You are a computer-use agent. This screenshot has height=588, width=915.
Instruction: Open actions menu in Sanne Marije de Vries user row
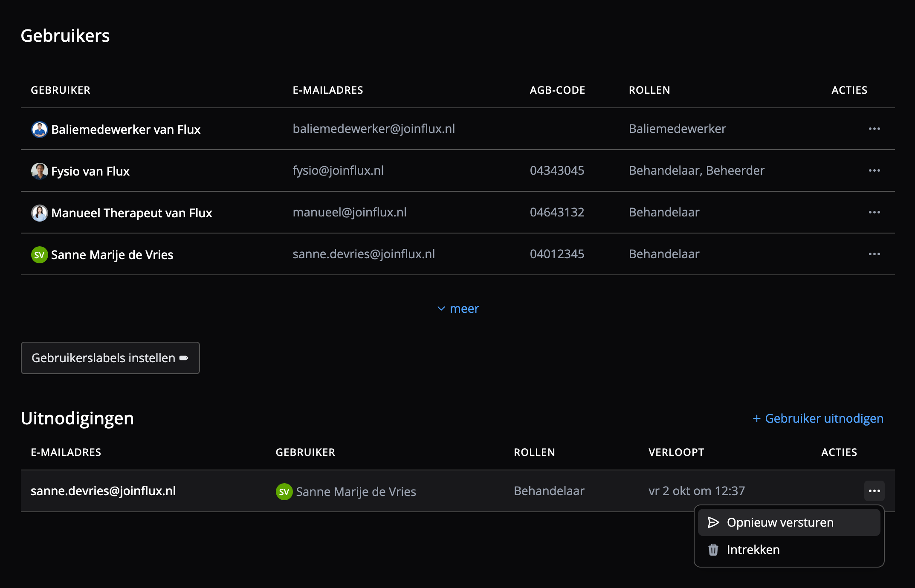click(874, 254)
